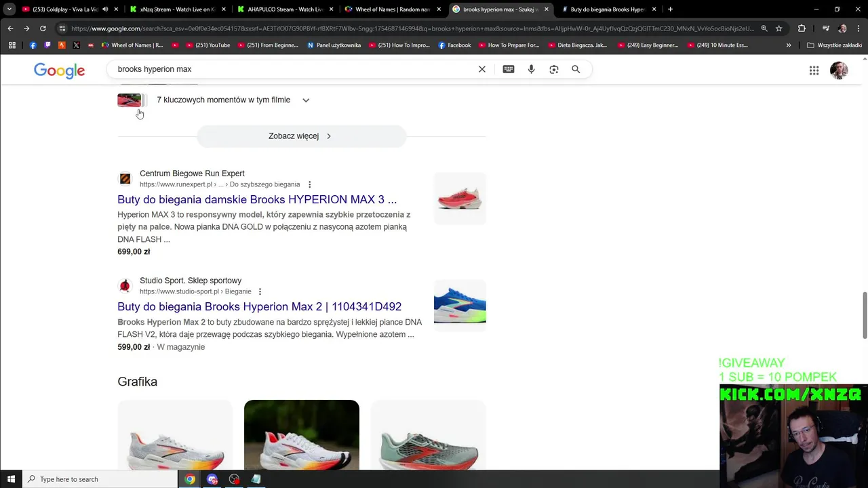Open the OBS taskbar icon
Viewport: 868px width, 488px height.
tap(234, 479)
